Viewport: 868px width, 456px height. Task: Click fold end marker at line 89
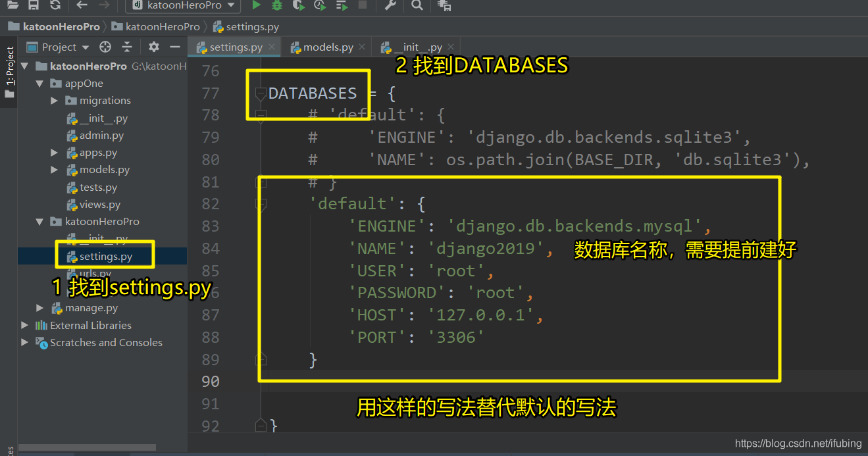[261, 359]
